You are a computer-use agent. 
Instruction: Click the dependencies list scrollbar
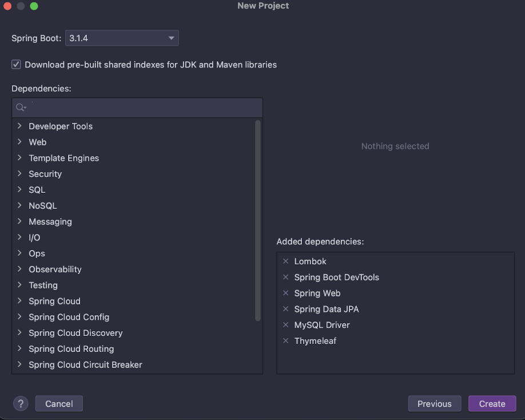[x=258, y=220]
